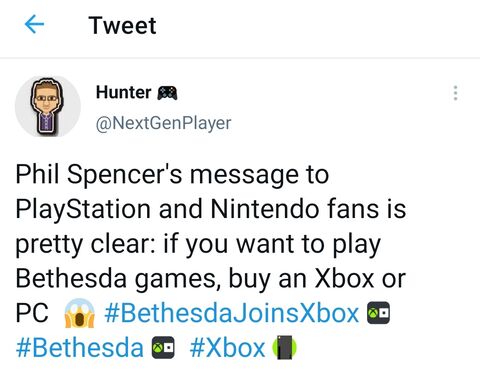Click the word "Nintendo" in tweet
The height and width of the screenshot is (372, 480).
(x=265, y=209)
